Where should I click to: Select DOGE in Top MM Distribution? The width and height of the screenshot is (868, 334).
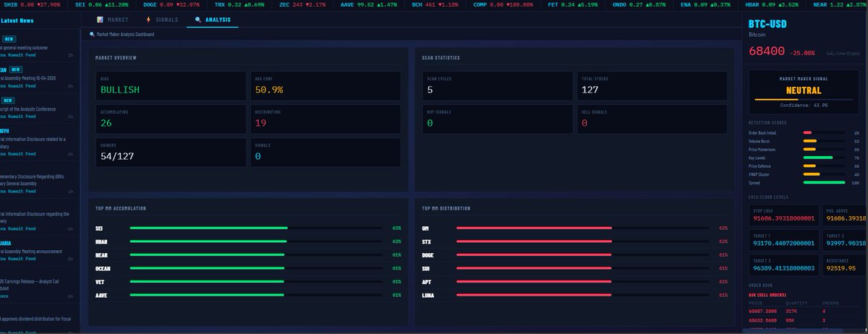(575, 255)
